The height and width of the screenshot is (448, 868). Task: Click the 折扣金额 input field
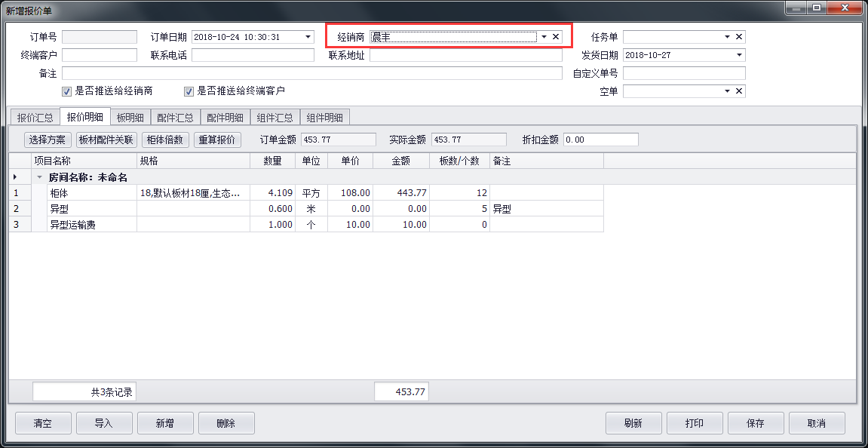click(600, 140)
